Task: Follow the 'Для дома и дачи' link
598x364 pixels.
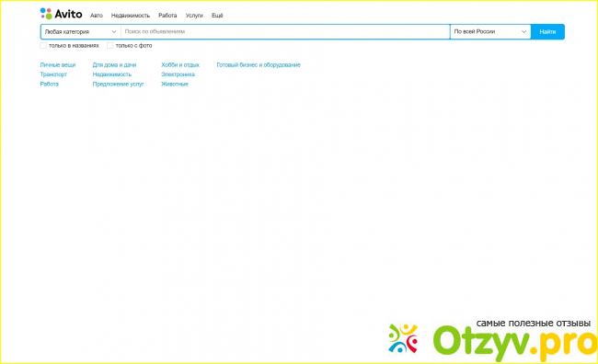Action: [114, 64]
